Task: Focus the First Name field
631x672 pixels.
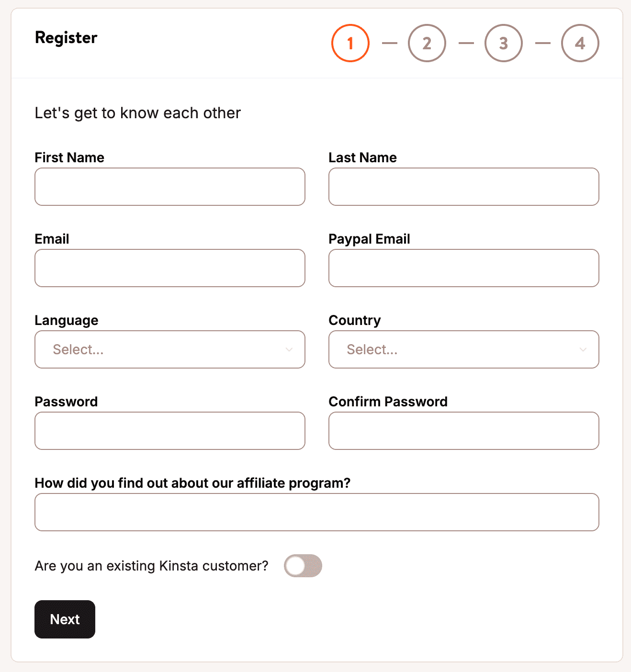Action: click(x=169, y=187)
